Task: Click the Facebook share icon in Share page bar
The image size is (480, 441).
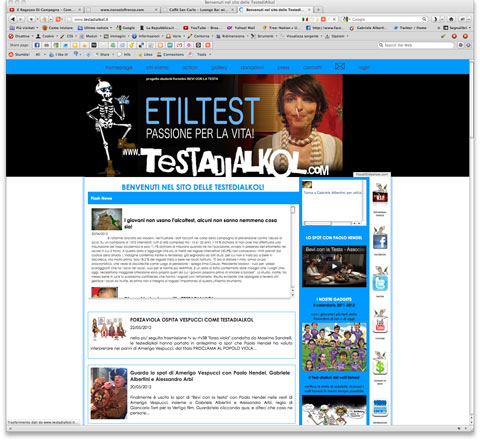Action: [37, 45]
